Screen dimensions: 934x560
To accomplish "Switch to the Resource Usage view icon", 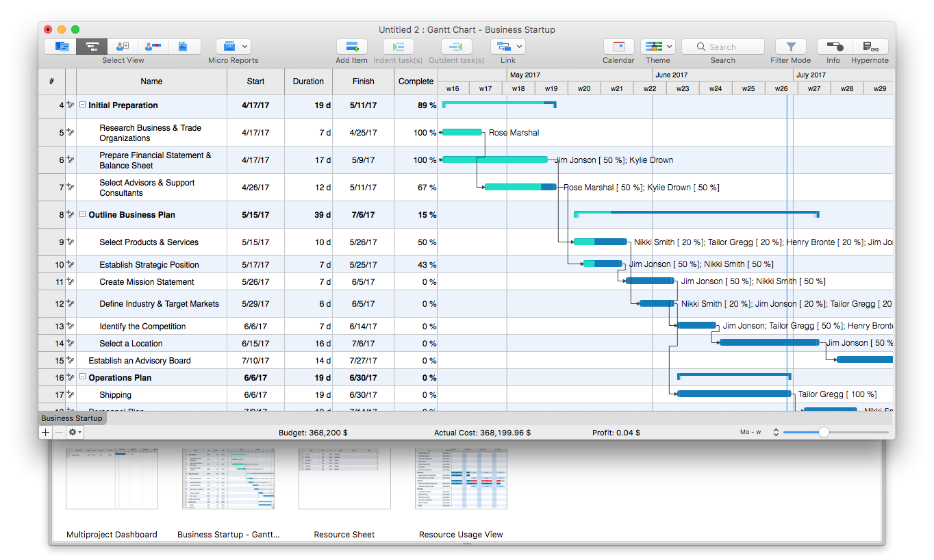I will pos(153,47).
